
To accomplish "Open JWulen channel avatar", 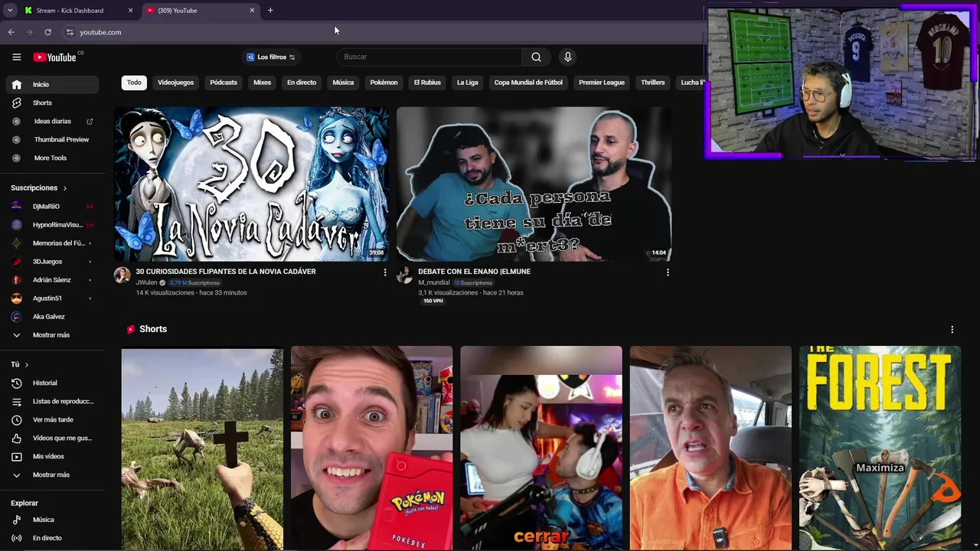I will 122,275.
